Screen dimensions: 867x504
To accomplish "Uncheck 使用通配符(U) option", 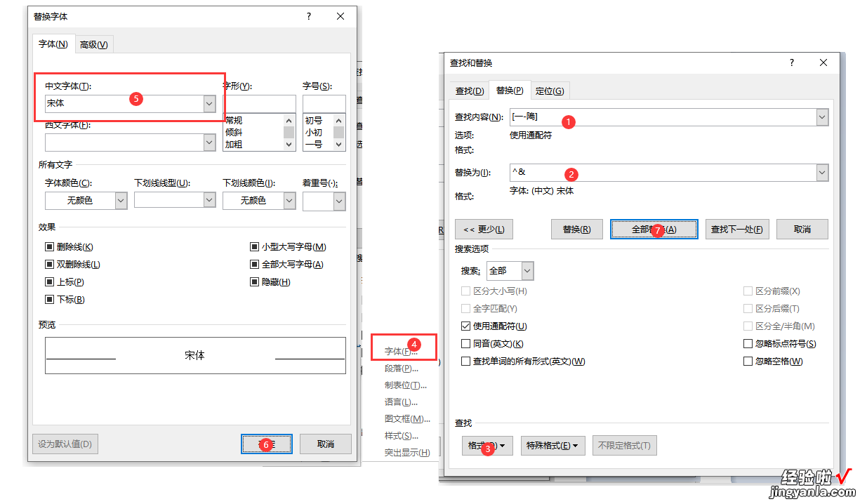I will coord(466,326).
